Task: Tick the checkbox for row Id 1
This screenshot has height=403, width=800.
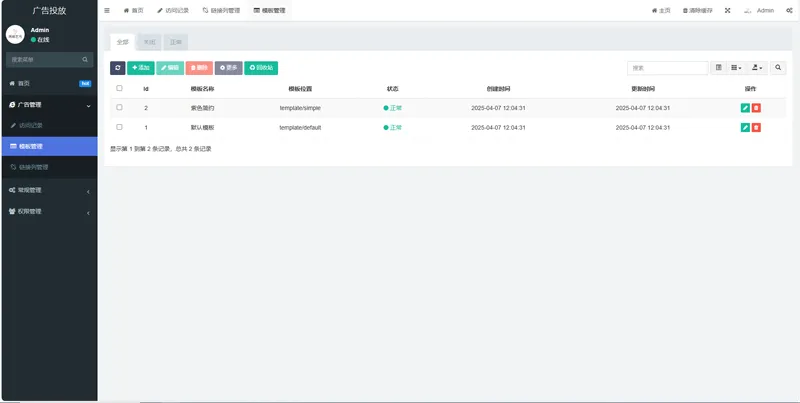Action: pyautogui.click(x=119, y=128)
